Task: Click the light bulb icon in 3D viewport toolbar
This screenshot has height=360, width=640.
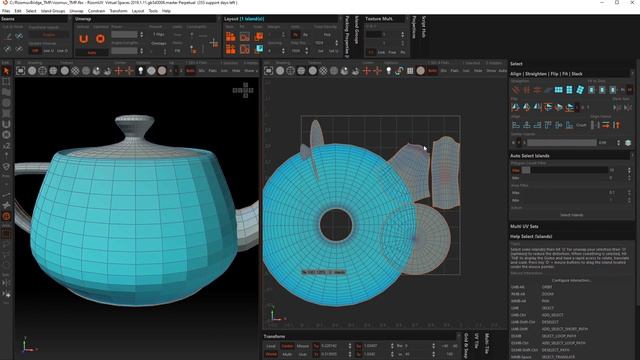Action: [140, 71]
